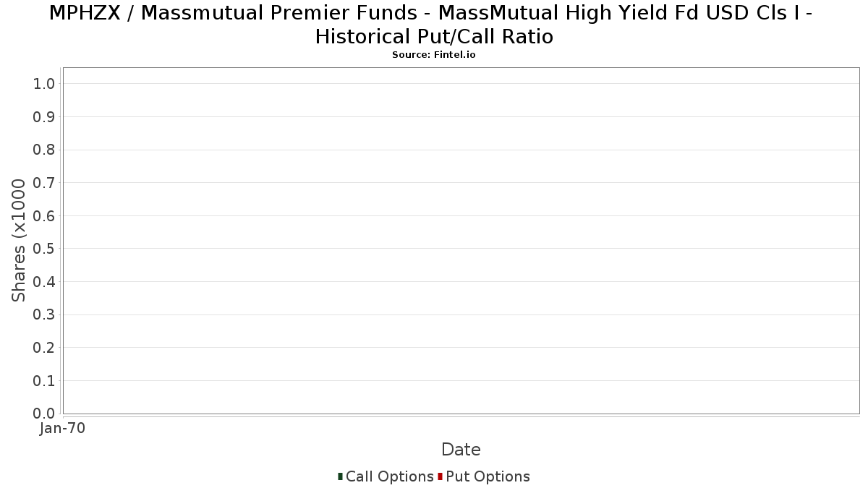Click the 0.5 y-axis tick label

44,249
